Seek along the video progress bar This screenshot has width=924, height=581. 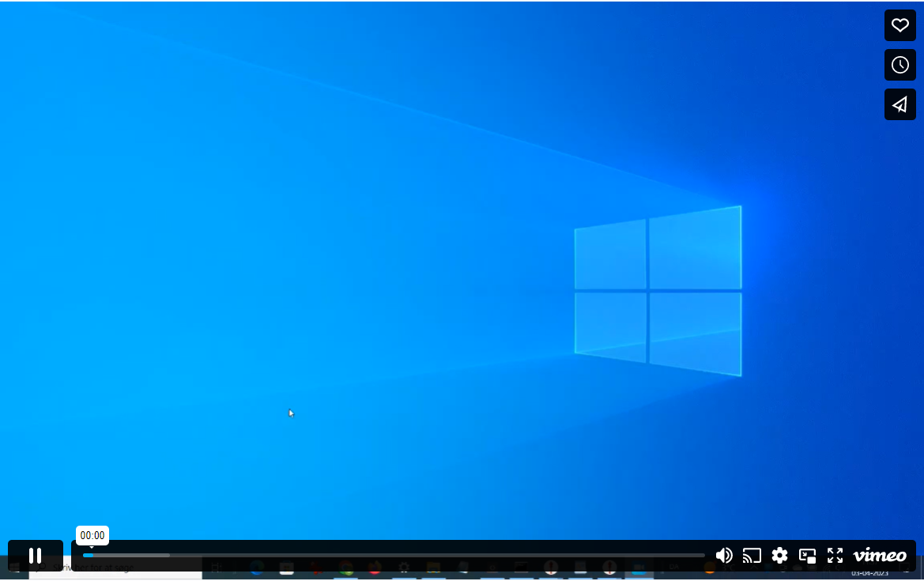394,556
